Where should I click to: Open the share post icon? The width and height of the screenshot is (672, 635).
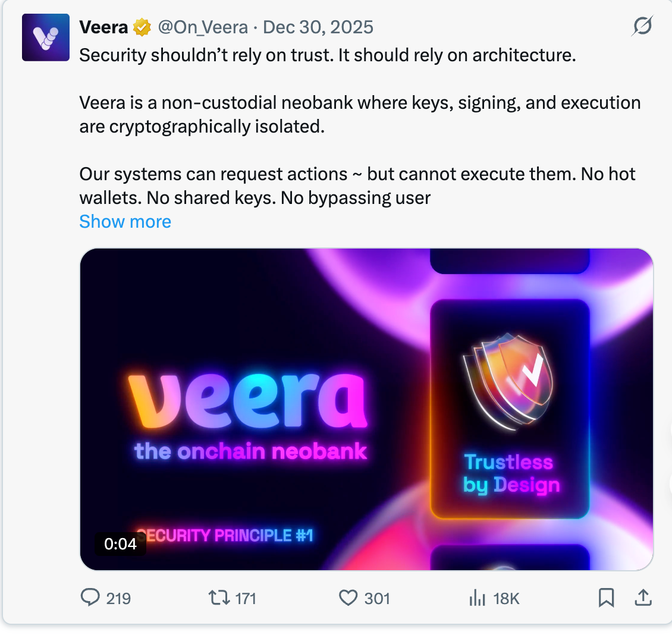643,598
